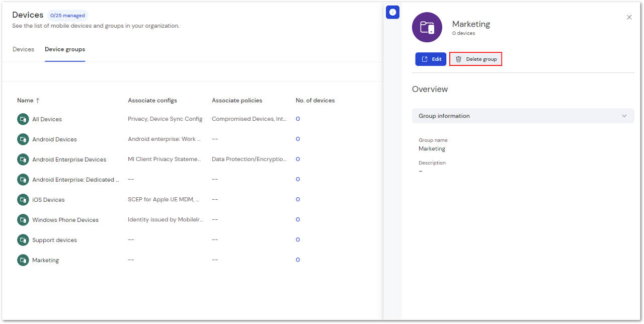Click the No. of devices column header
This screenshot has width=644, height=324.
click(315, 101)
